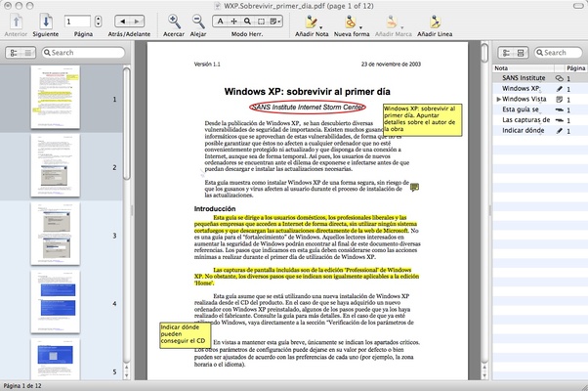This screenshot has height=391, width=588.
Task: Switch right panel to notes list view
Action: pos(506,53)
